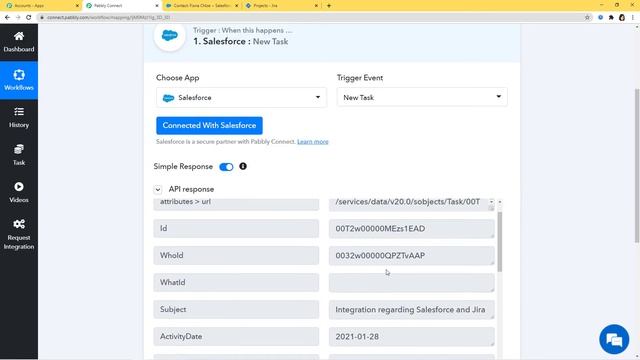Open the browser extensions puzzle icon

pyautogui.click(x=611, y=18)
